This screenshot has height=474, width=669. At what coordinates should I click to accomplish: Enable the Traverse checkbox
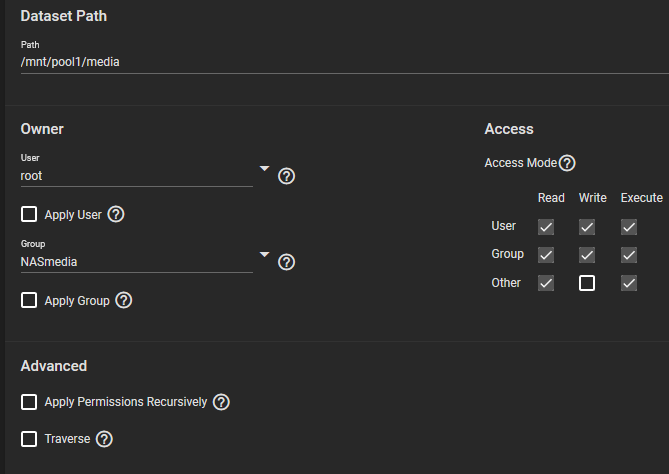[x=29, y=438]
